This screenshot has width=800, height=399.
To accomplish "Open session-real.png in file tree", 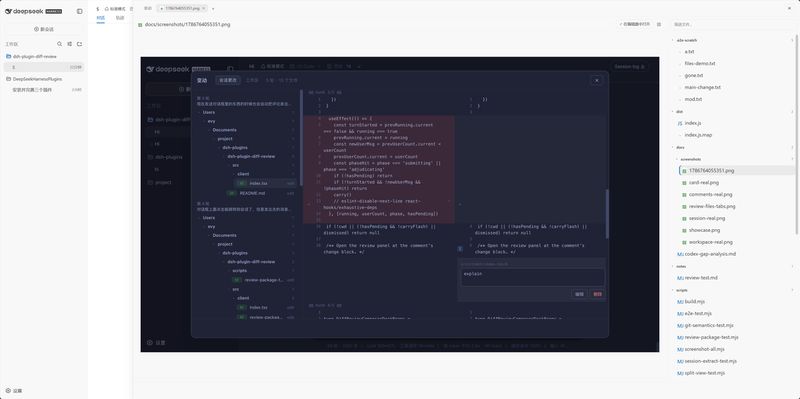I will [707, 218].
